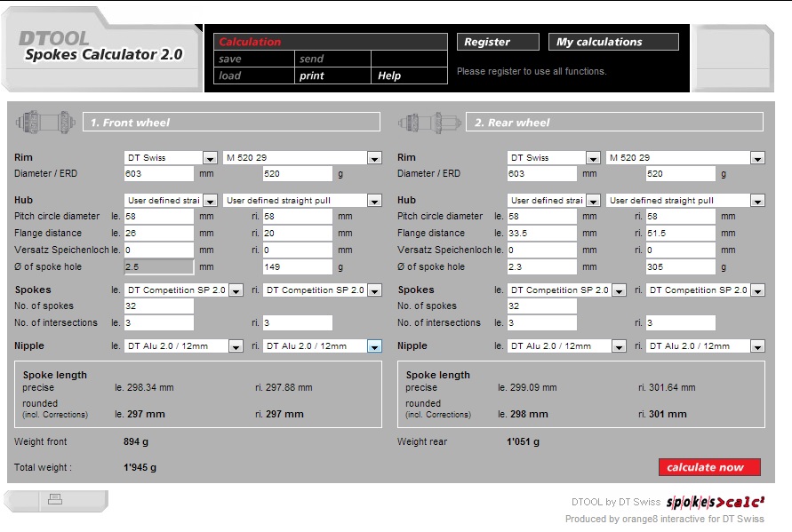Open front wheel rim brand dropdown
This screenshot has width=792, height=532.
coord(210,158)
